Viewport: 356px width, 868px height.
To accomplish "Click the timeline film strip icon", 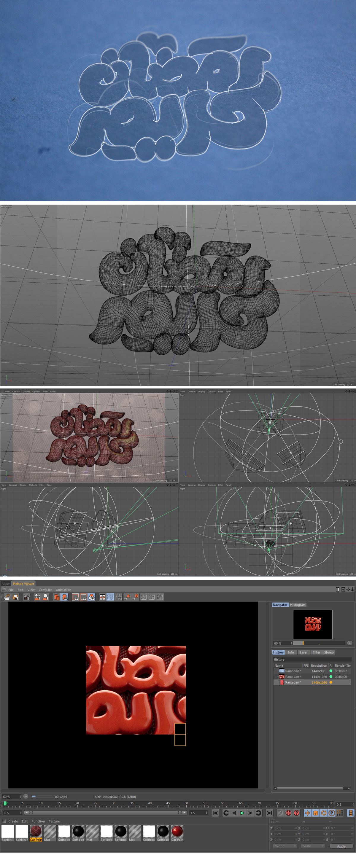I will tap(351, 813).
